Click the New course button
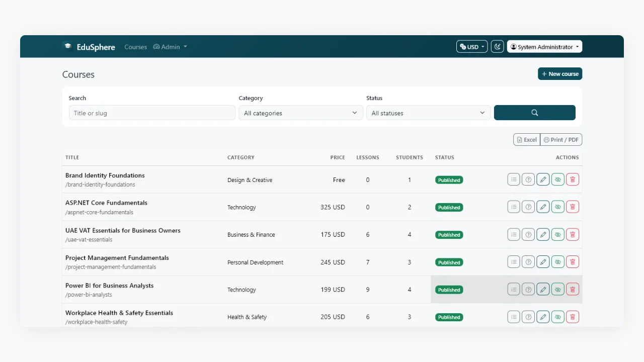The width and height of the screenshot is (644, 362). (560, 74)
